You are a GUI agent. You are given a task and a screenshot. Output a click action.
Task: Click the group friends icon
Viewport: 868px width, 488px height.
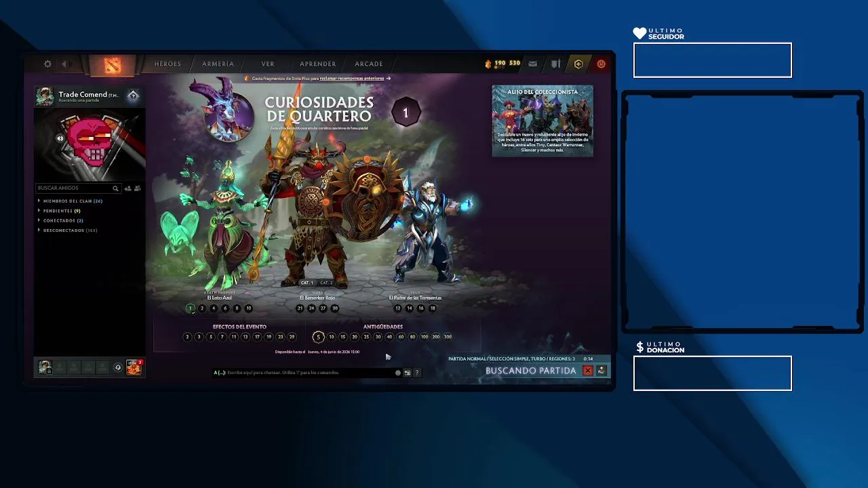pos(138,188)
